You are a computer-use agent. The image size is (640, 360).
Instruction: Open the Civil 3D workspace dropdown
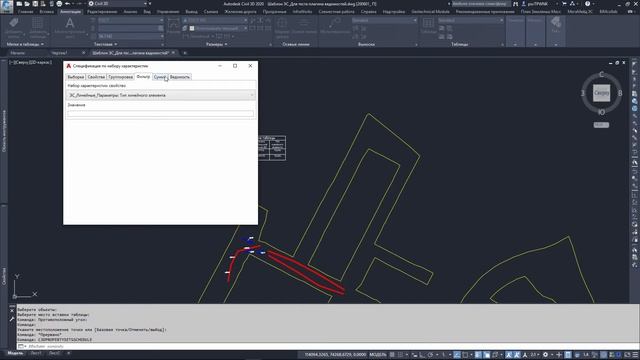click(118, 4)
